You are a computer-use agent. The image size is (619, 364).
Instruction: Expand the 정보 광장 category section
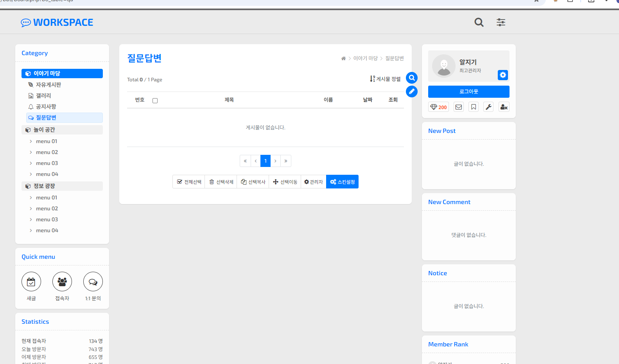point(62,186)
